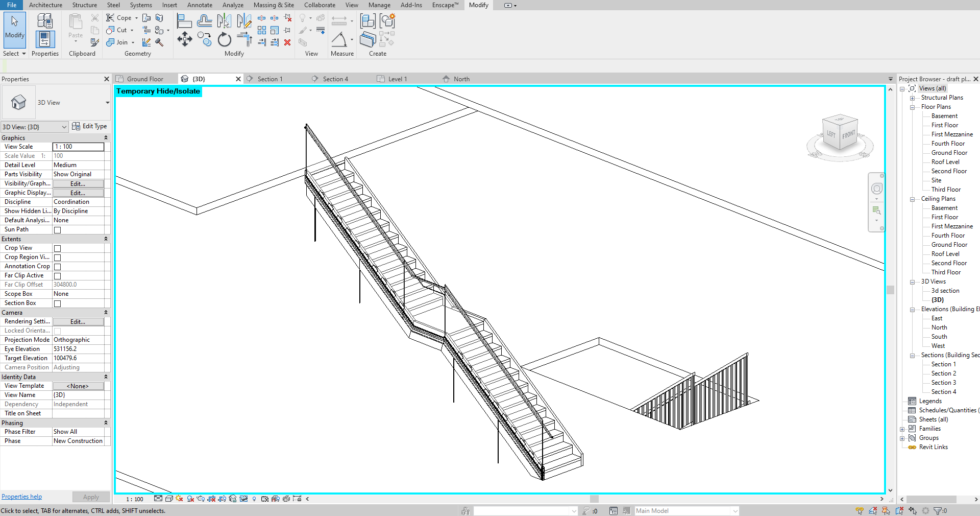
Task: Open the Ground Floor view tab
Action: tap(145, 79)
